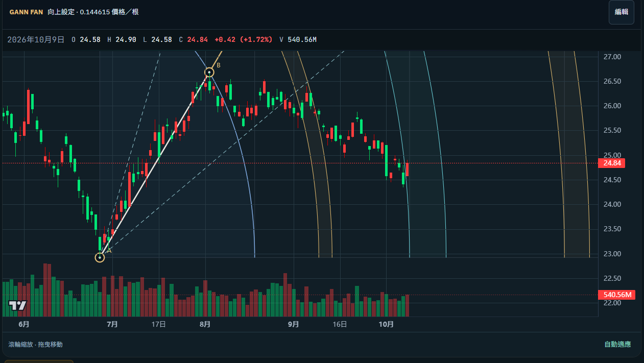Click the 22.50 price axis label
This screenshot has height=363, width=644.
point(612,278)
